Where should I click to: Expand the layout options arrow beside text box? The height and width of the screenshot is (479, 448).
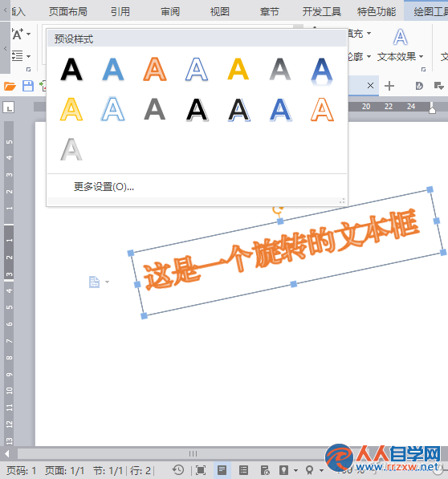click(x=107, y=282)
